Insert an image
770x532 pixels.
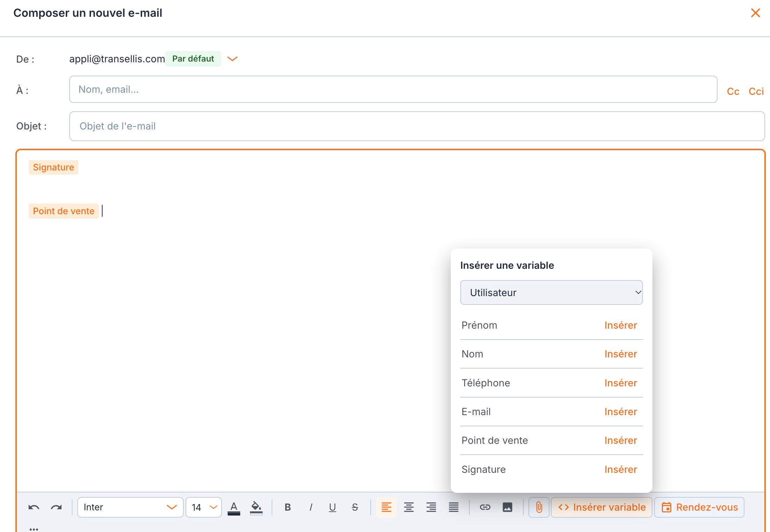pyautogui.click(x=507, y=507)
